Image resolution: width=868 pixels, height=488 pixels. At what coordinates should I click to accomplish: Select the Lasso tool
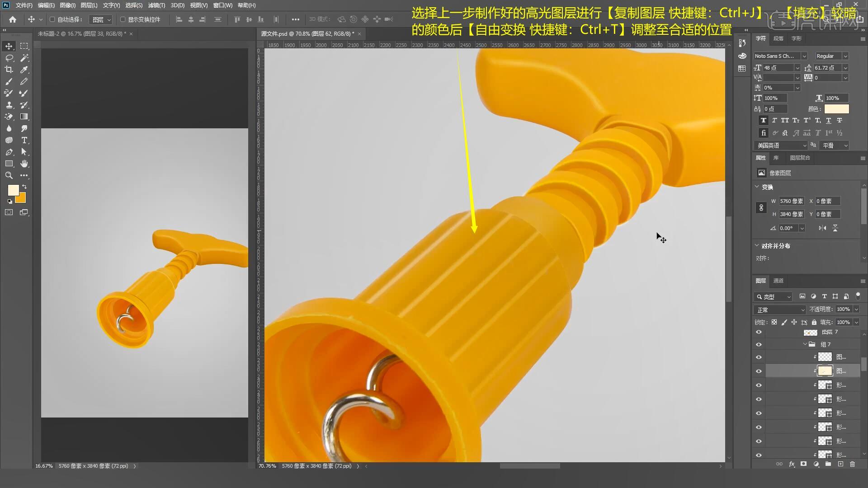pos(9,58)
